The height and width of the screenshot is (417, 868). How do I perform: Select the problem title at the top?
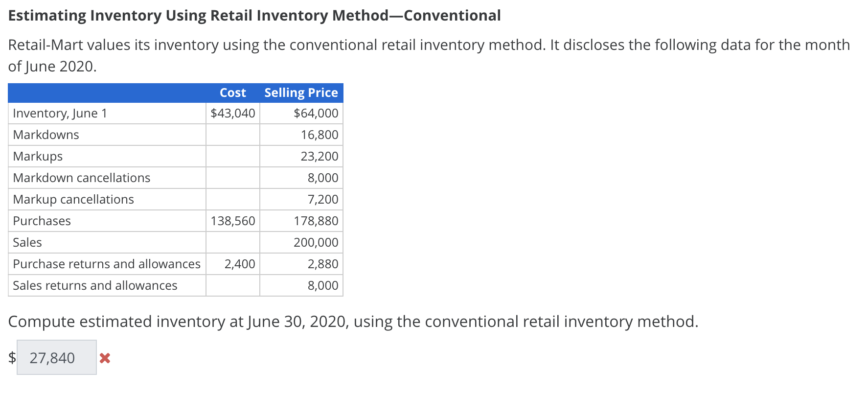(254, 15)
